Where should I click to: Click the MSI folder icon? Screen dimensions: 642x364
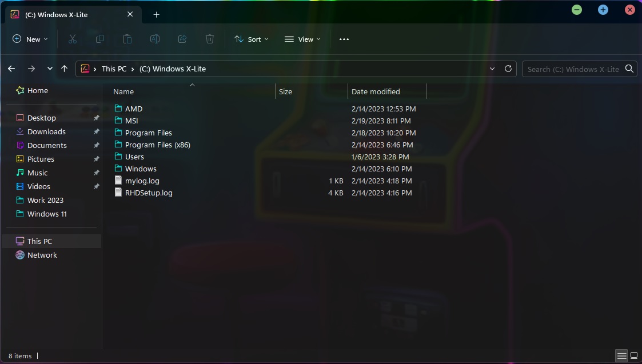tap(118, 120)
